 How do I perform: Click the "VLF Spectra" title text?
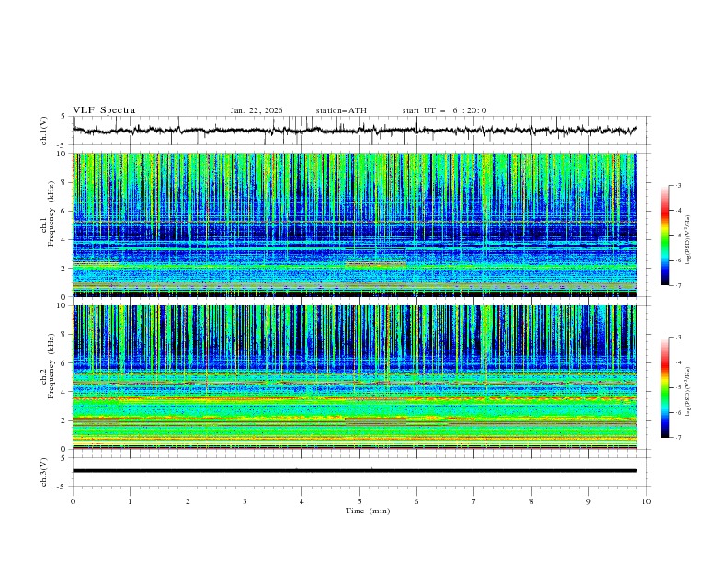pos(104,110)
